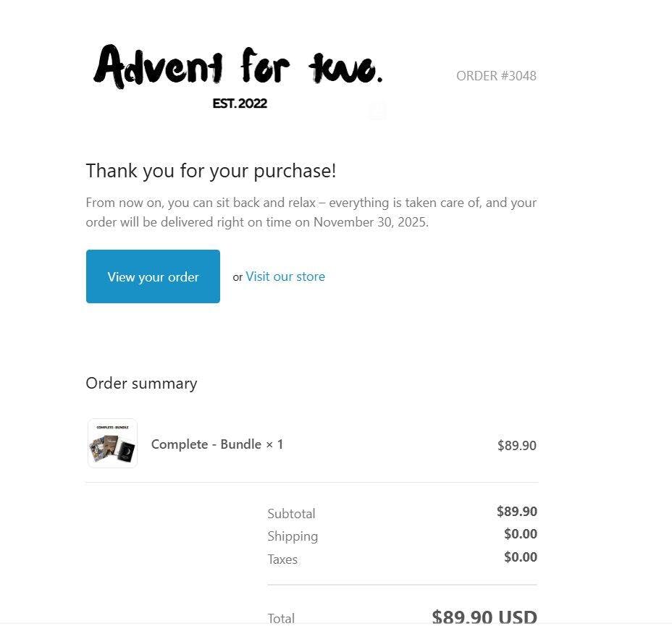Image resolution: width=672 pixels, height=634 pixels.
Task: Click the Total label
Action: [281, 618]
